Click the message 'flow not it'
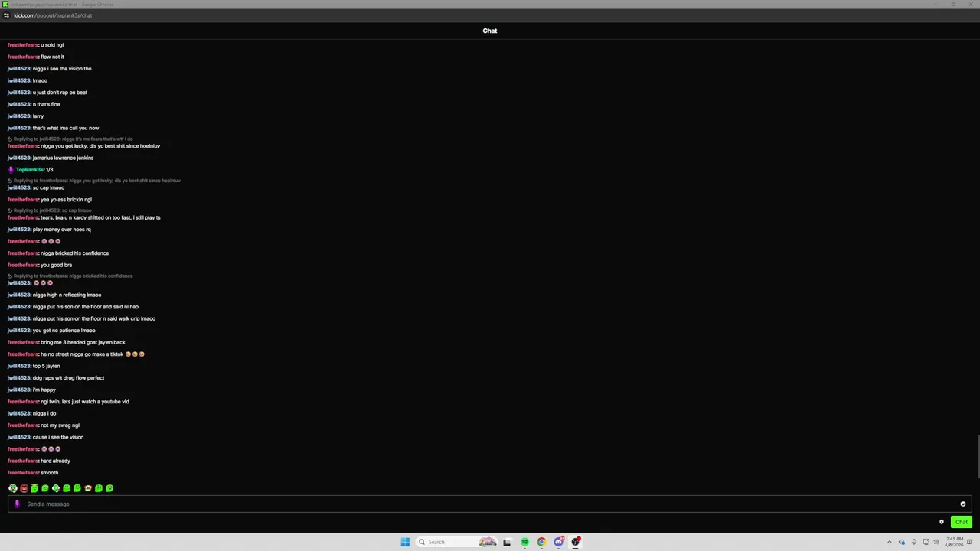Image resolution: width=980 pixels, height=551 pixels. pos(52,57)
